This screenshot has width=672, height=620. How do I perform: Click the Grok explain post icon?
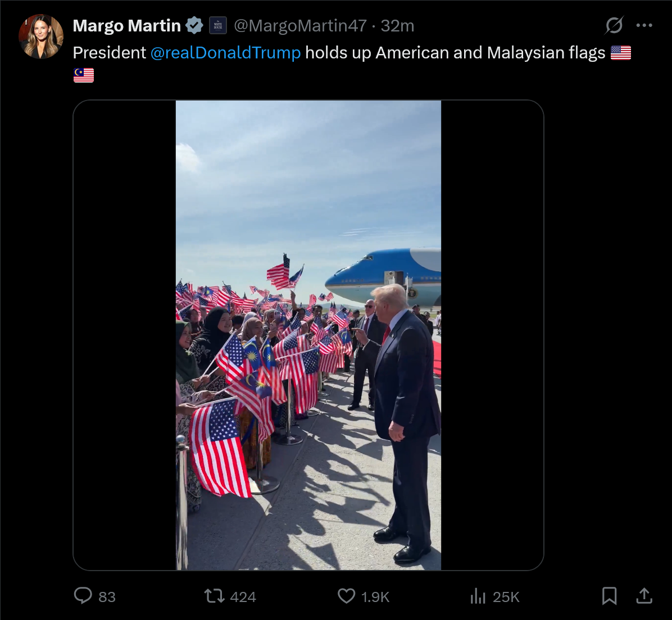[614, 25]
